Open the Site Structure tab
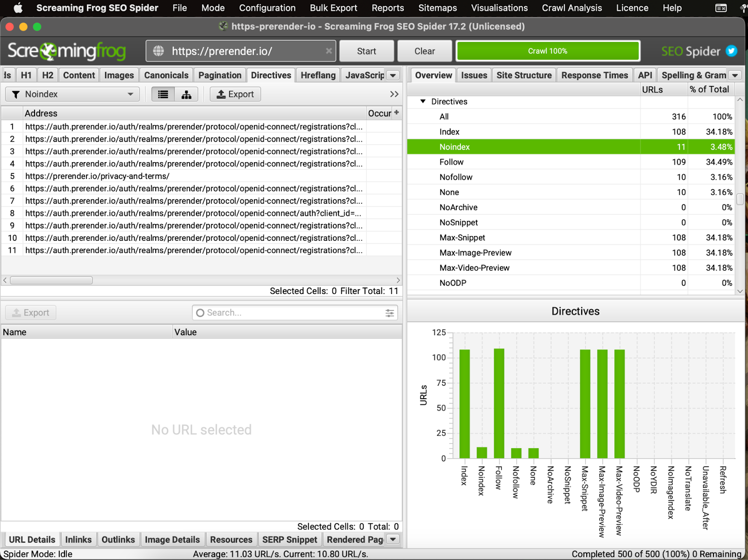748x560 pixels. pos(524,75)
